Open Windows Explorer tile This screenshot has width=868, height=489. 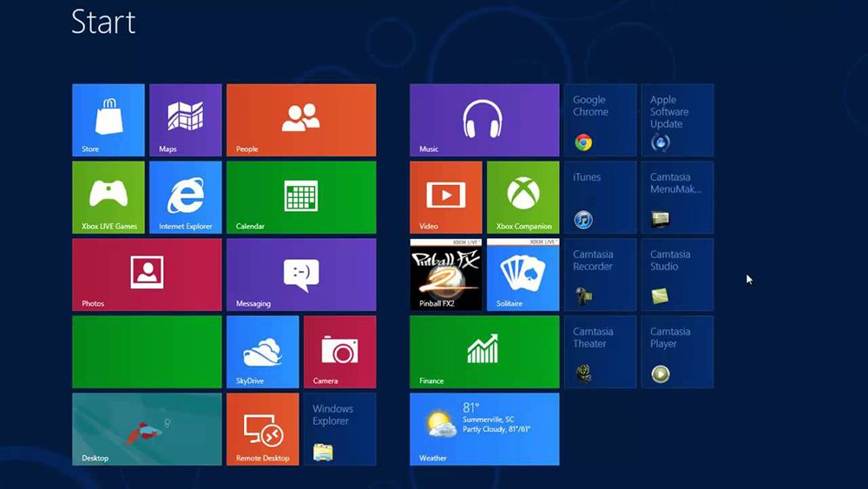pyautogui.click(x=340, y=429)
